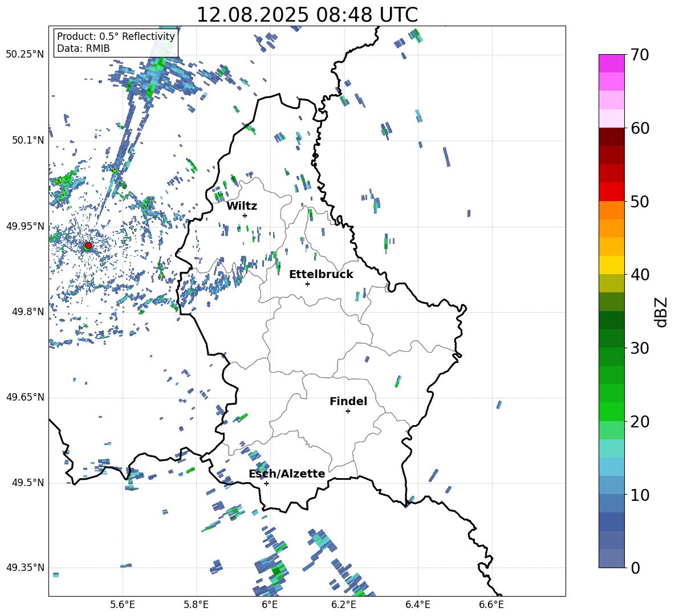Click the 6.2°E longitude label
This screenshot has height=616, width=675.
[344, 605]
